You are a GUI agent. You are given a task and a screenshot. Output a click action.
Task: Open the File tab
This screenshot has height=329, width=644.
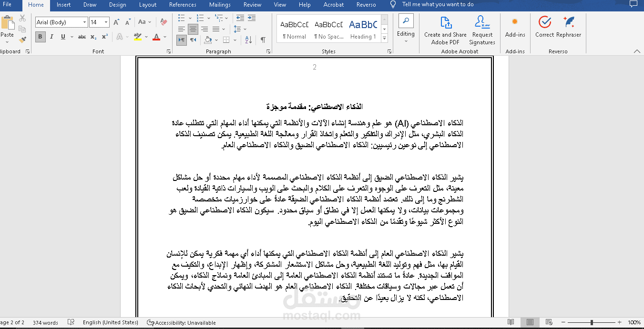click(x=7, y=5)
